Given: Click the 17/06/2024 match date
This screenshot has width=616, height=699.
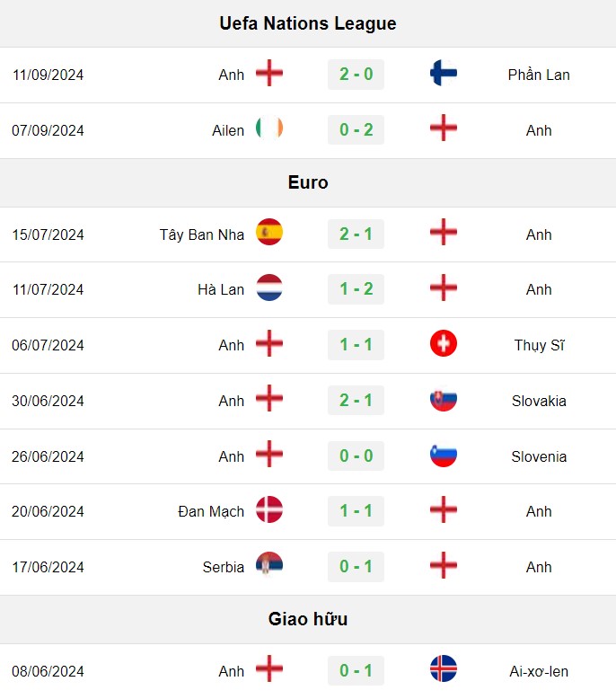Looking at the screenshot, I should pos(48,567).
